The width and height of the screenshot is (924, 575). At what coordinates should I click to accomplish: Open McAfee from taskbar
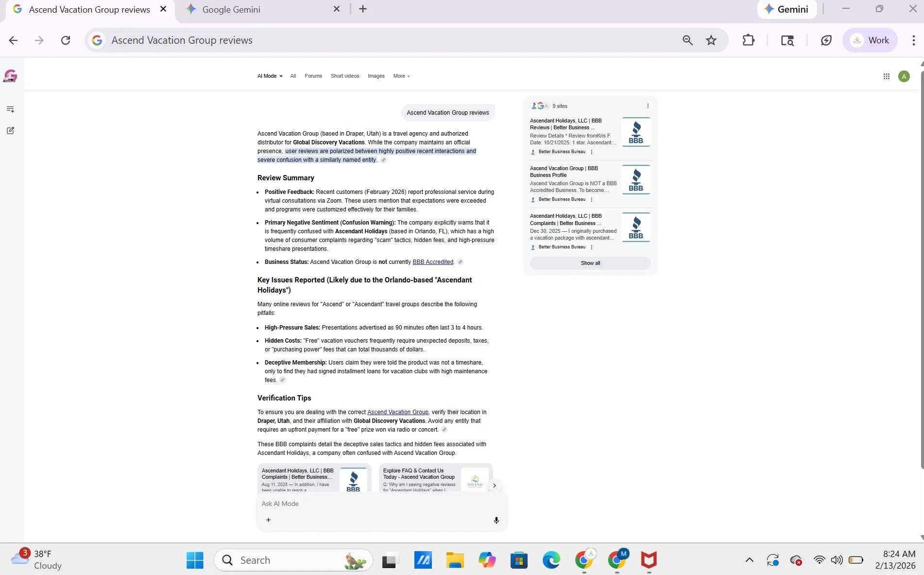click(649, 560)
